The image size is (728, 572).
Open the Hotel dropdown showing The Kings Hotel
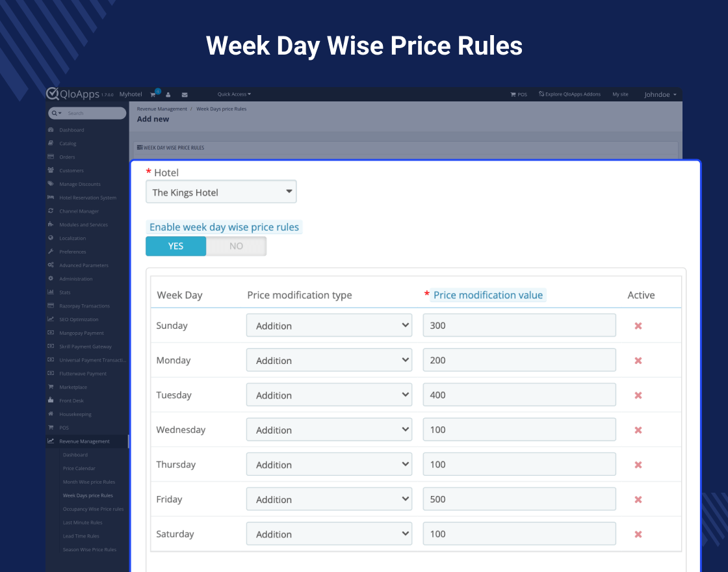pyautogui.click(x=221, y=192)
